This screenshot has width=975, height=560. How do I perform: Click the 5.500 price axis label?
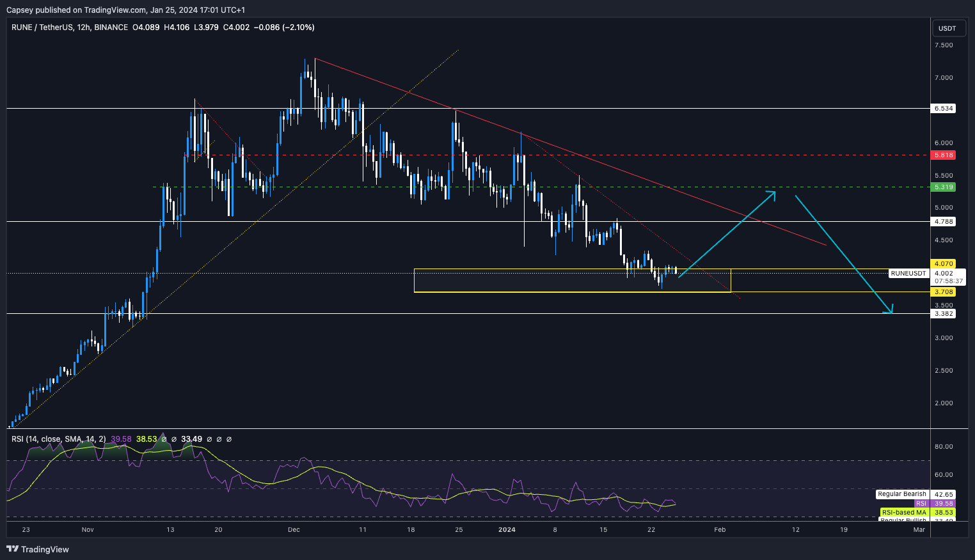(x=944, y=176)
